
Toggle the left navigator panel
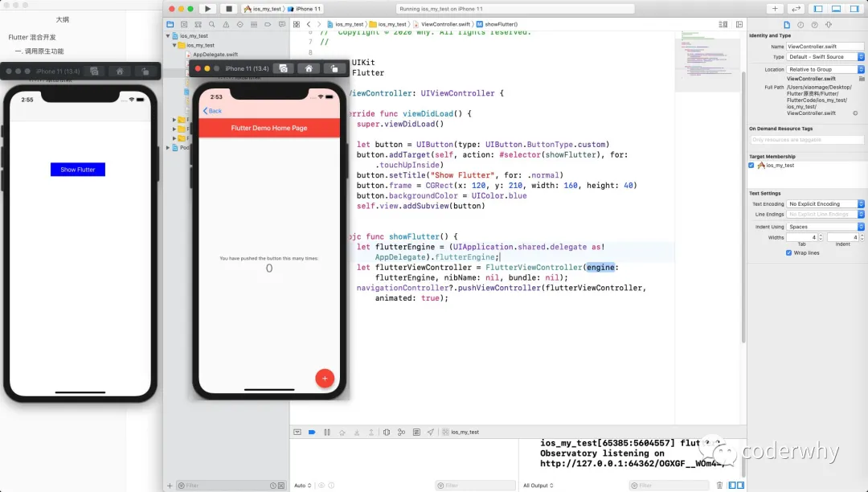pos(818,9)
